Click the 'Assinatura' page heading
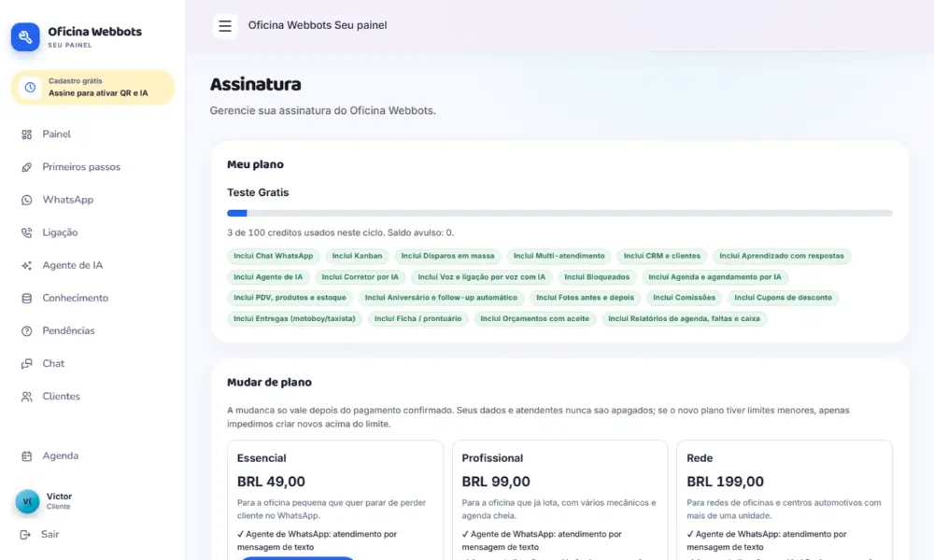This screenshot has height=560, width=934. (x=256, y=85)
